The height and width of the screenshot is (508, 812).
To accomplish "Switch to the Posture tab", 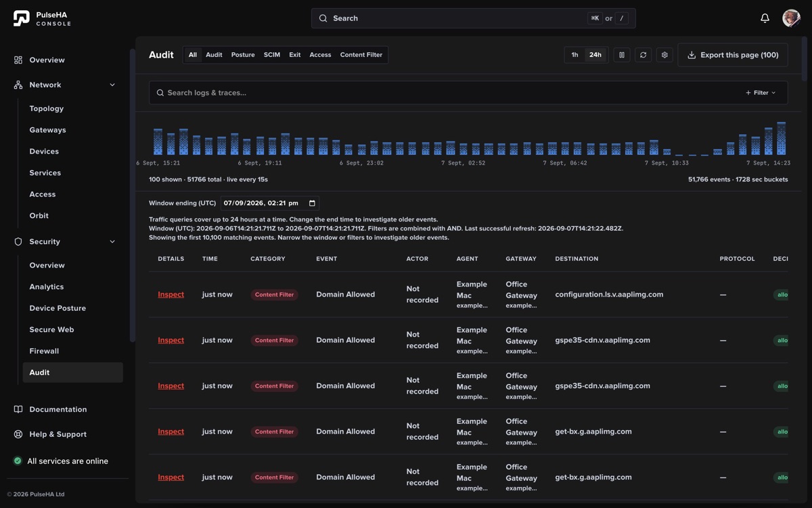I will (x=243, y=55).
